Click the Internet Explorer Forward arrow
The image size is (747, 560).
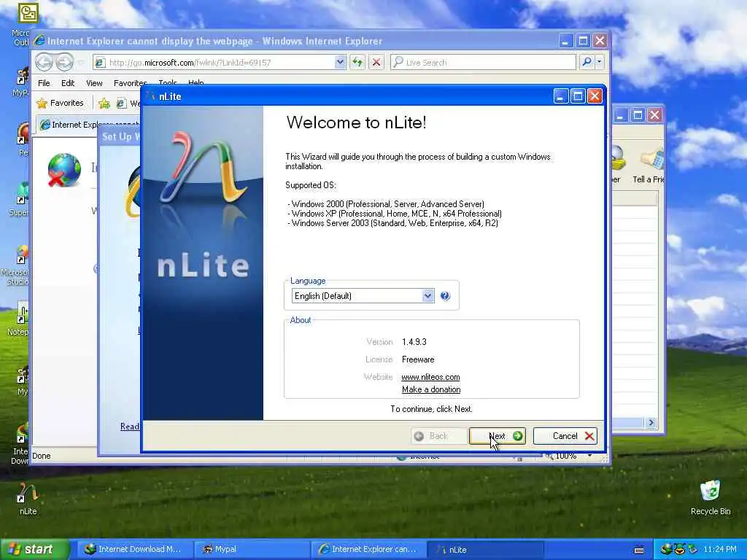pyautogui.click(x=65, y=62)
